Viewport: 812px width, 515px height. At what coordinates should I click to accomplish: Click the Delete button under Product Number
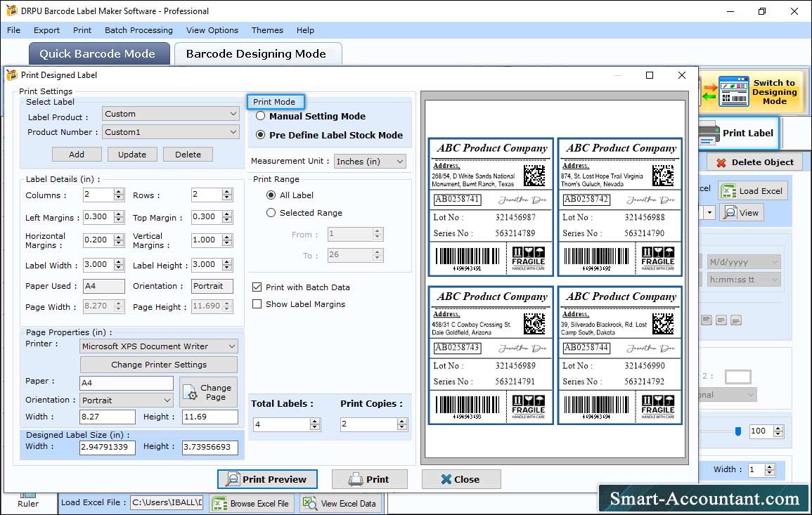188,155
